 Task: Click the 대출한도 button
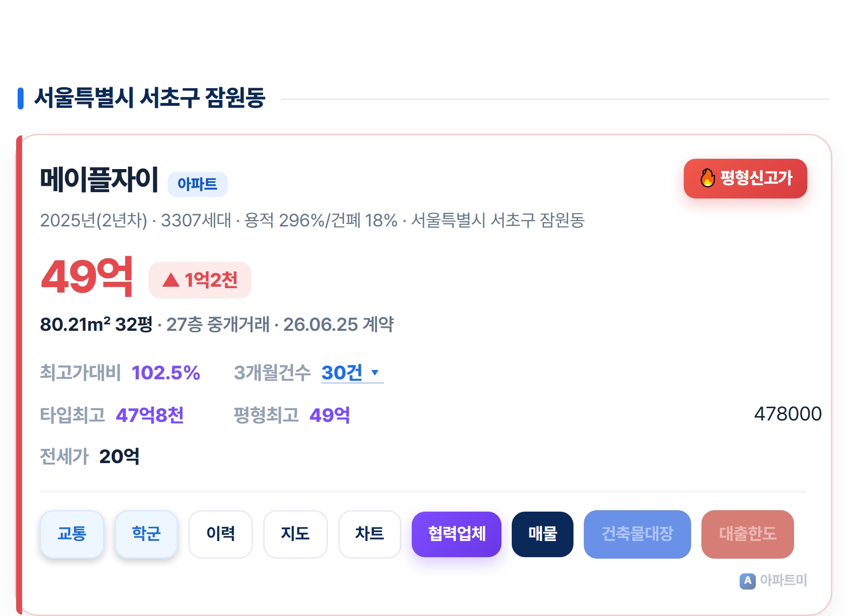[747, 534]
